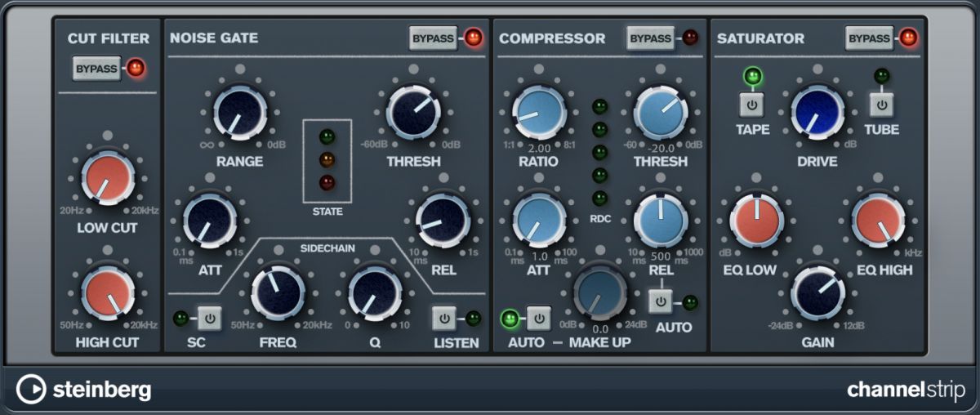
Task: Click the COMPRESSOR section title
Action: (x=552, y=38)
